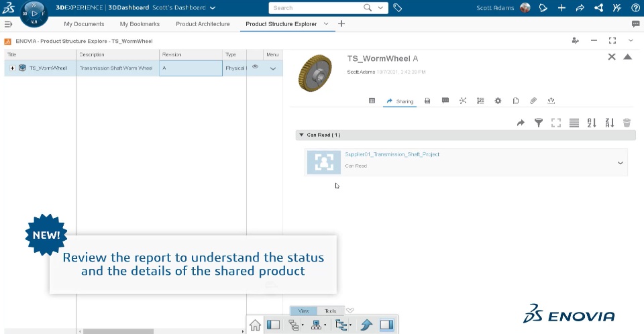Switch to My Documents tab
The image size is (644, 334).
pyautogui.click(x=84, y=24)
